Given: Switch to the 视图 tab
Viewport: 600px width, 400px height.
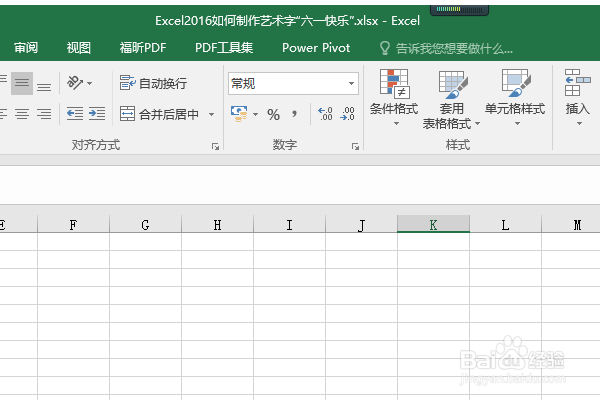Looking at the screenshot, I should (78, 48).
